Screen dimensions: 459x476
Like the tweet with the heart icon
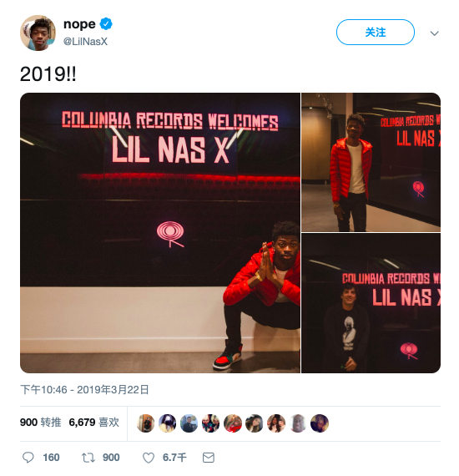(x=149, y=458)
